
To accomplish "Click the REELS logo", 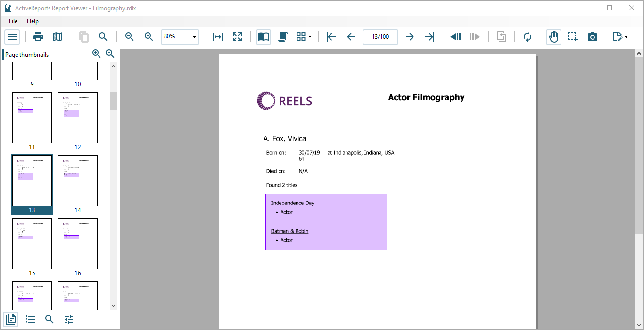I will click(284, 101).
